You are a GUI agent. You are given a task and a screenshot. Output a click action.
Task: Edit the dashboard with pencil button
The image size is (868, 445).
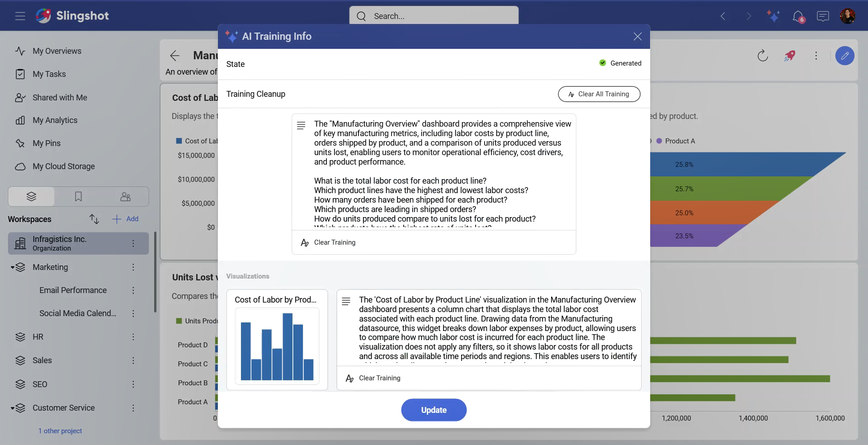(845, 56)
